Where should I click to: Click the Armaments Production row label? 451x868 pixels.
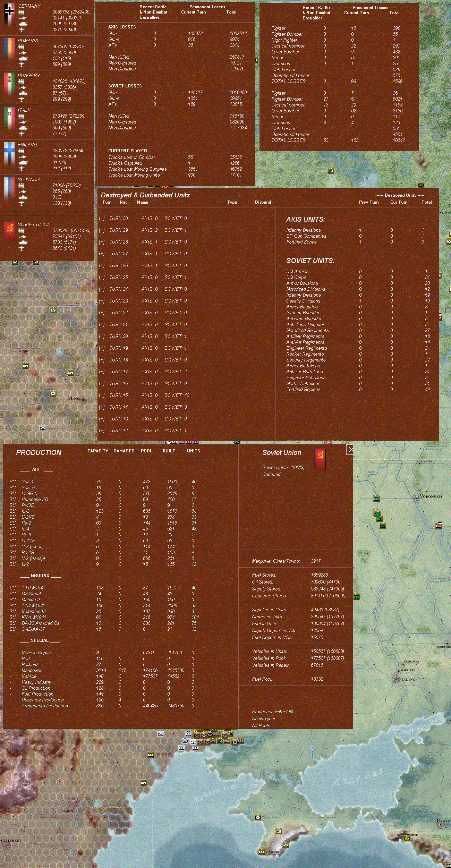point(45,706)
